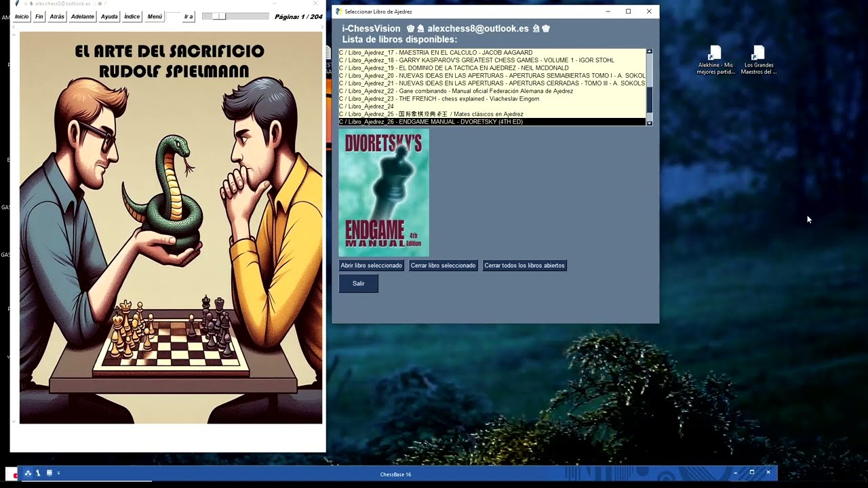Click book list scrollbar up arrow
This screenshot has height=488, width=868.
[x=650, y=52]
